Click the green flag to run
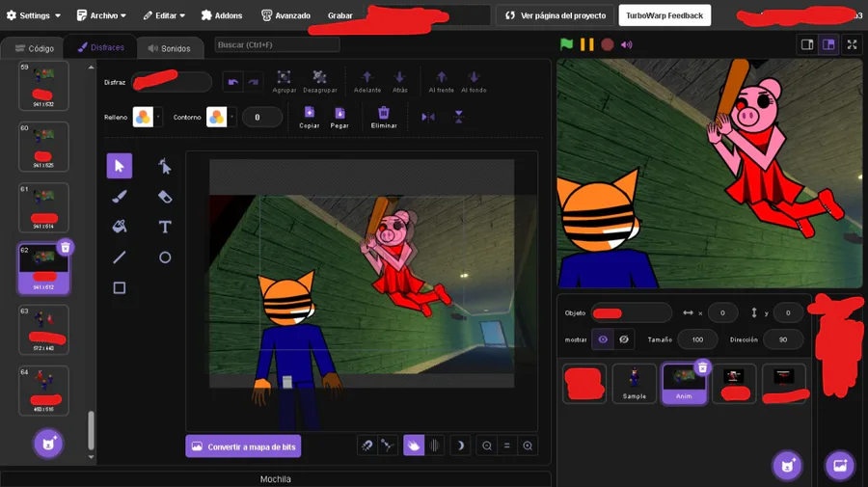This screenshot has height=487, width=868. pos(566,44)
